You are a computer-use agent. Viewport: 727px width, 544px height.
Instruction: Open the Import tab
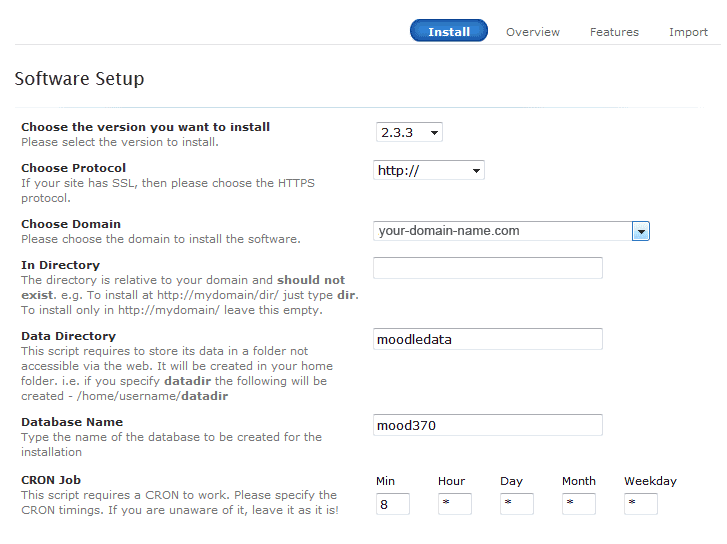pyautogui.click(x=688, y=32)
